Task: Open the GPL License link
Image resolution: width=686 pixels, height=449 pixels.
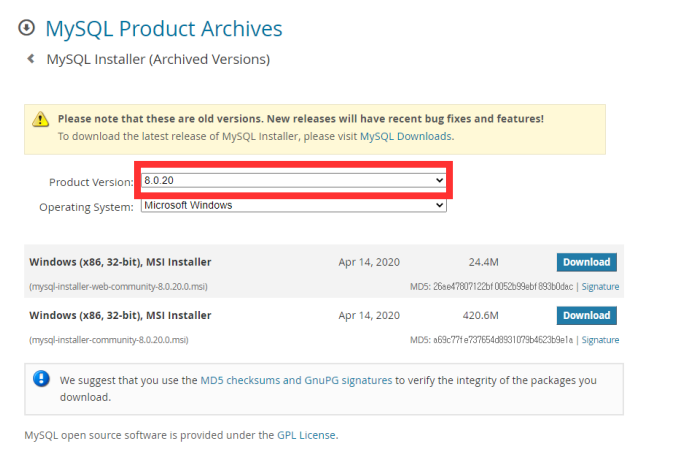Action: pyautogui.click(x=306, y=435)
